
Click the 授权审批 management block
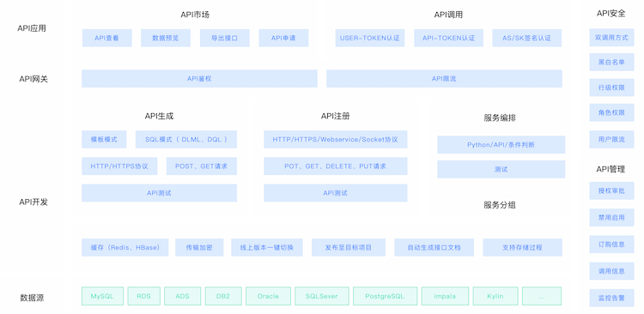[611, 190]
